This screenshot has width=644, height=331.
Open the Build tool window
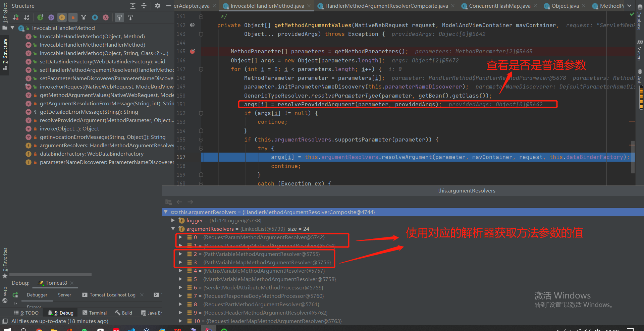pyautogui.click(x=123, y=313)
